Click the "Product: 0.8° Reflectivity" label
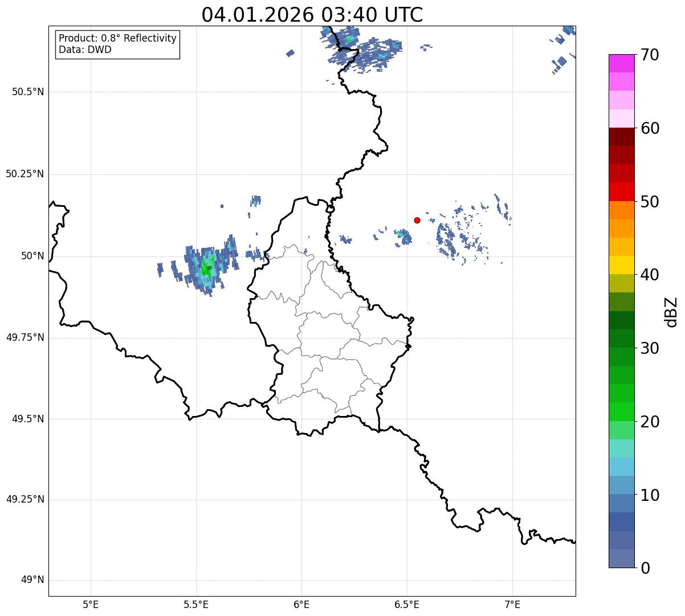685x616 pixels. tap(118, 38)
